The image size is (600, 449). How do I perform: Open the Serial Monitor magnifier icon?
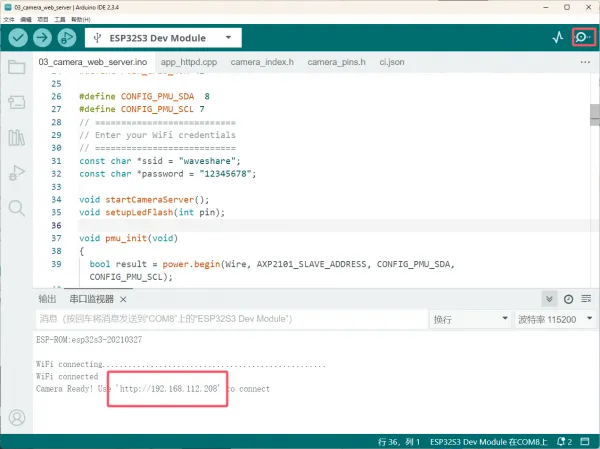pos(582,37)
